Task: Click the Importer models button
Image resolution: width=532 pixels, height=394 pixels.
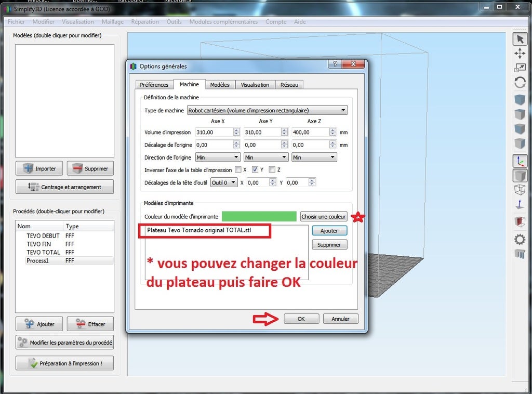Action: (x=39, y=168)
